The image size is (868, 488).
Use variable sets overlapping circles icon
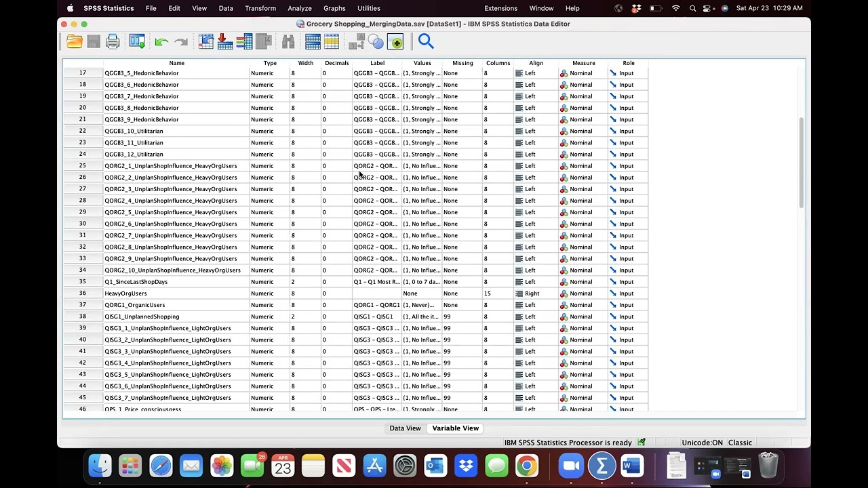pyautogui.click(x=376, y=42)
